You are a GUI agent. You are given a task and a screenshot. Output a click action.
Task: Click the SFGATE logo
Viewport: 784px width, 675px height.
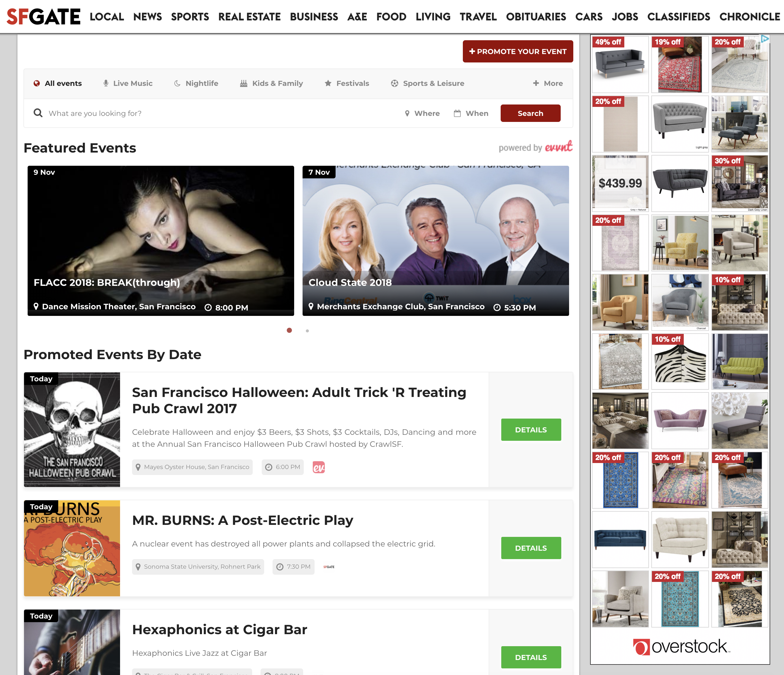click(x=44, y=17)
